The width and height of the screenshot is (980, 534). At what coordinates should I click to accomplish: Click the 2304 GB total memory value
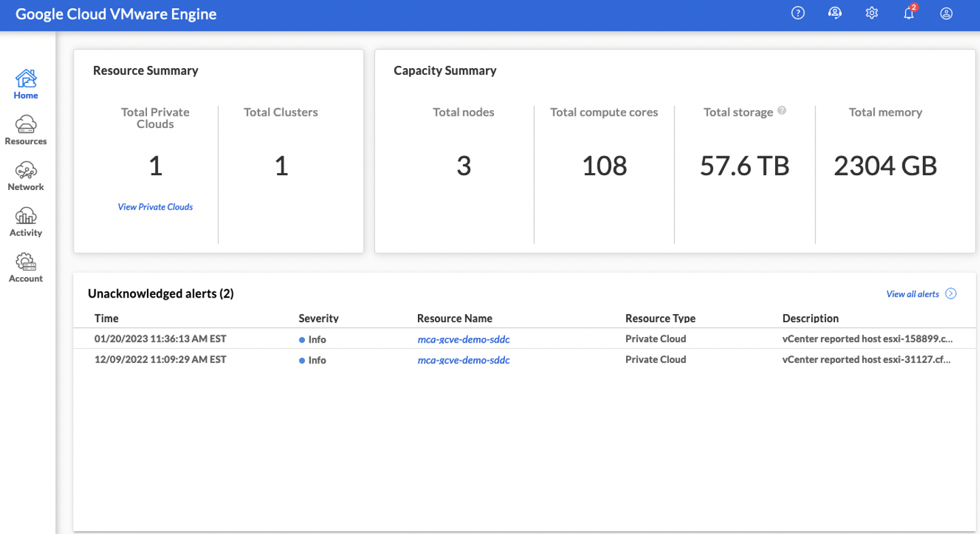(x=885, y=166)
